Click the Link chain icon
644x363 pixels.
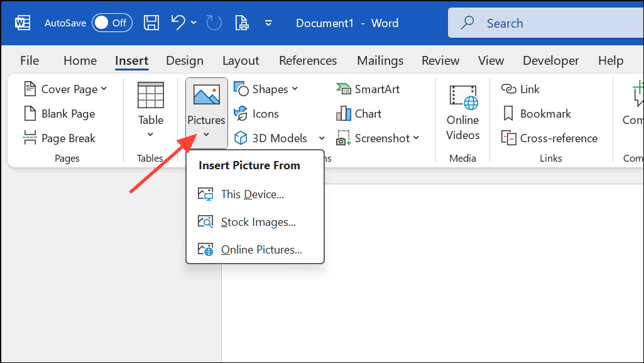508,89
